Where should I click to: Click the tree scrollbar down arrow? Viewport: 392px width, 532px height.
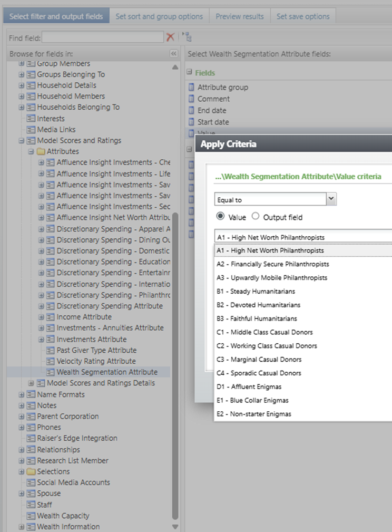point(175,527)
